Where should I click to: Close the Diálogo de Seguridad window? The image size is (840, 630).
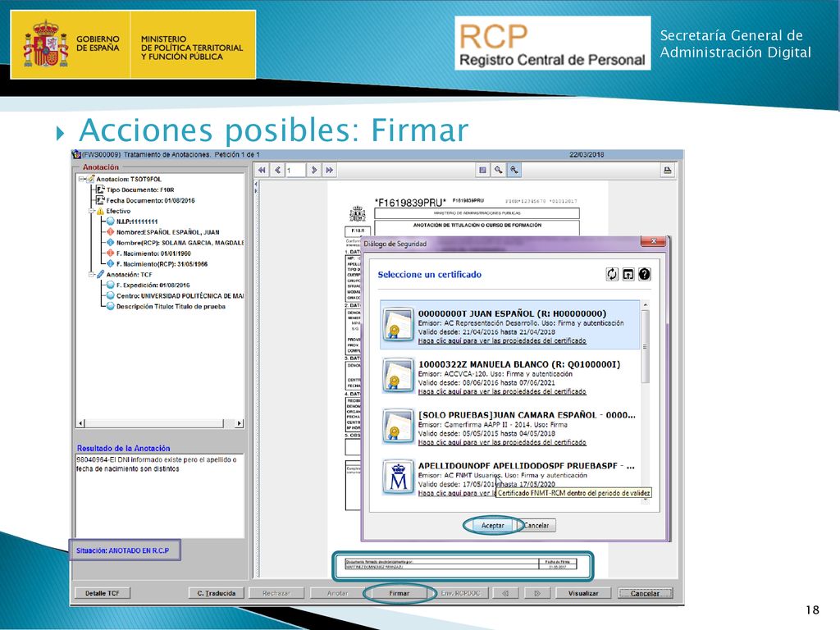[x=654, y=242]
